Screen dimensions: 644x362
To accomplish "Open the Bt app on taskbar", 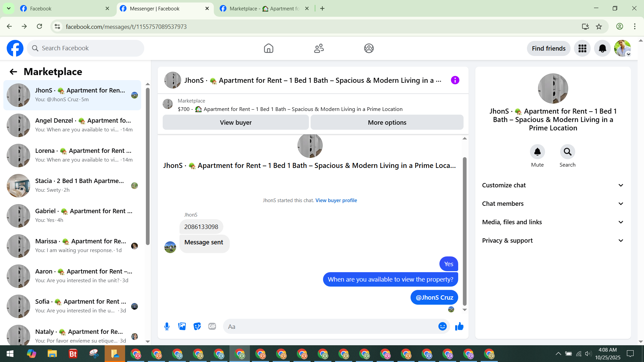I will 73,354.
